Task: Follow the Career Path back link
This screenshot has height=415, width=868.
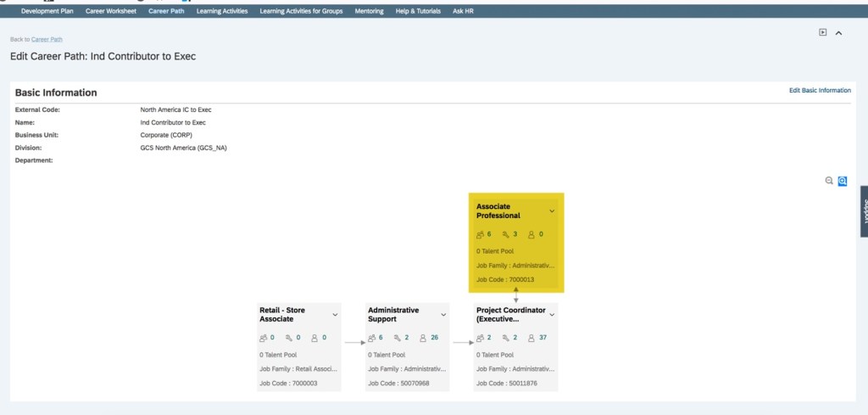Action: point(47,39)
